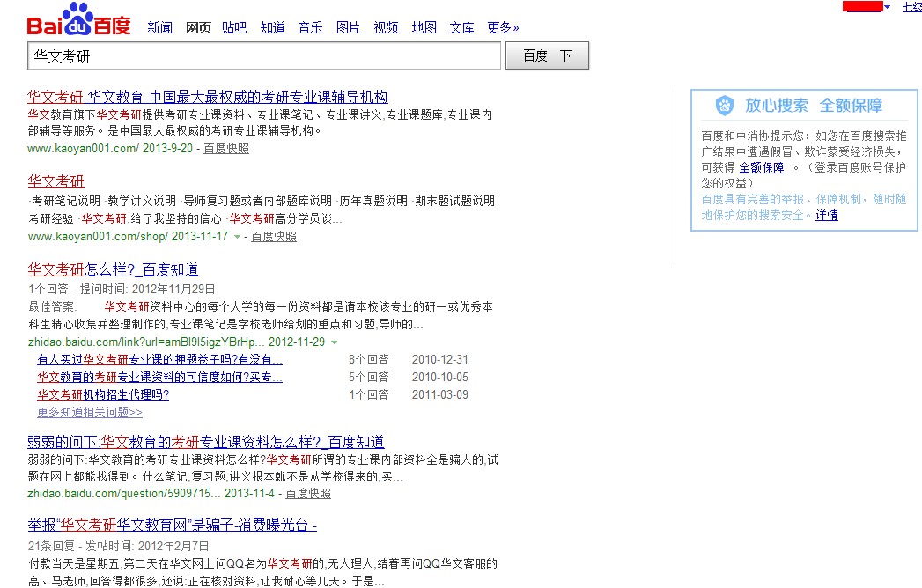Viewport: 922px width, 588px height.
Task: Open the dropdown arrow beside the red username
Action: (888, 7)
